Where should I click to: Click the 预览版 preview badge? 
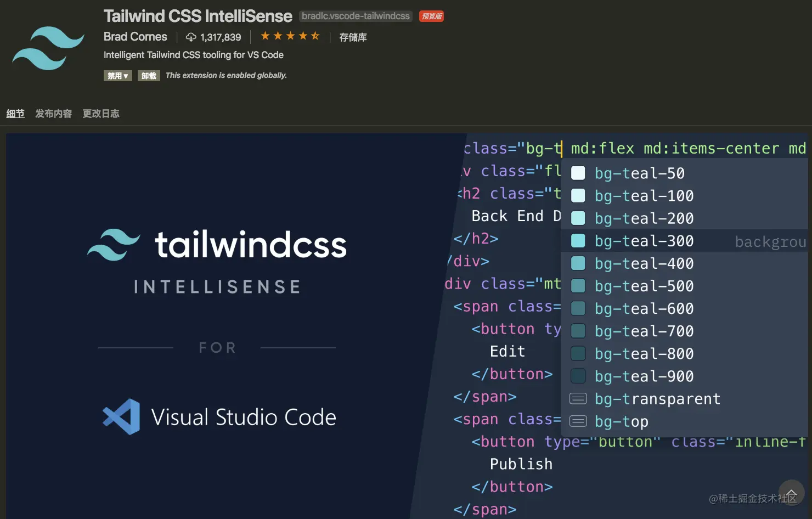tap(431, 16)
